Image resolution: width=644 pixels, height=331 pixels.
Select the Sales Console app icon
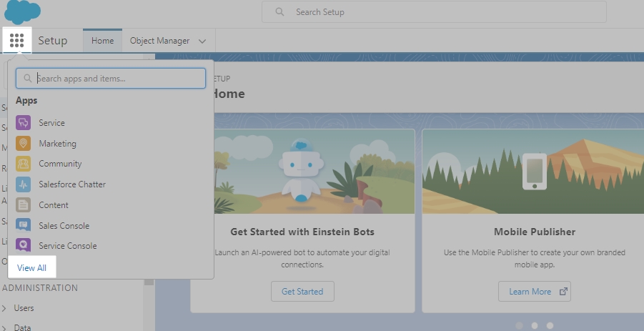[24, 226]
